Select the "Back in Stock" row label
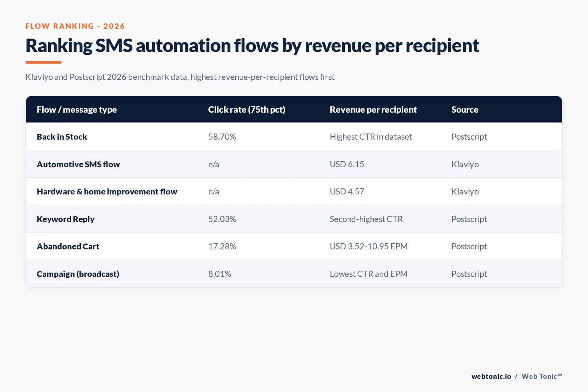 pos(62,137)
